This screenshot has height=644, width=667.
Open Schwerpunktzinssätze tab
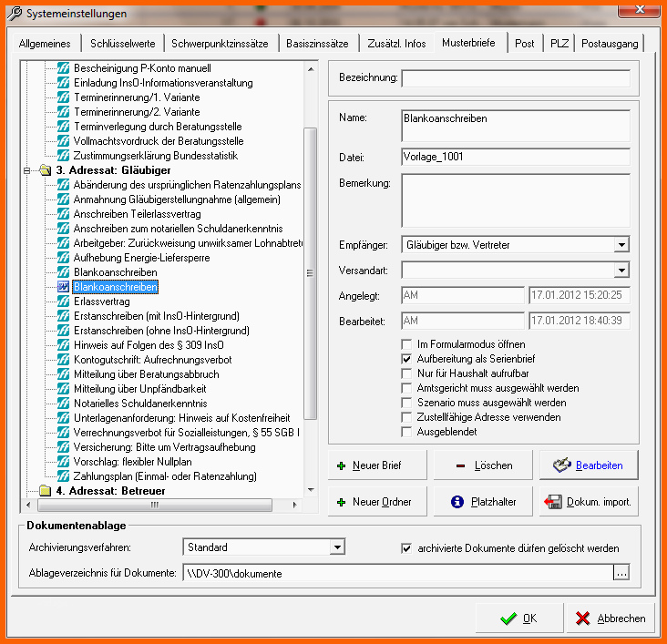(220, 44)
